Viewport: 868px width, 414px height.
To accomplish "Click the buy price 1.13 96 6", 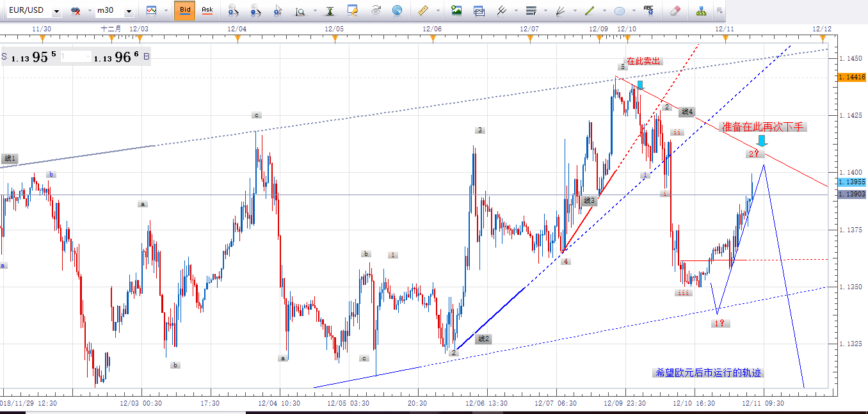I will point(116,57).
